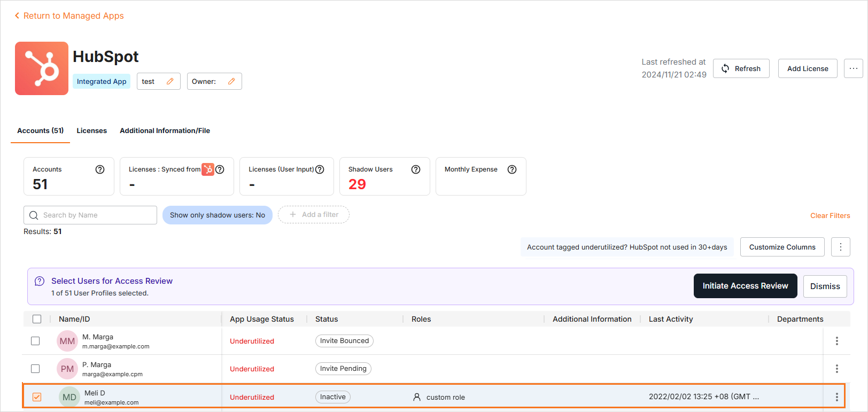
Task: Click the Name/ID column header
Action: pos(74,319)
